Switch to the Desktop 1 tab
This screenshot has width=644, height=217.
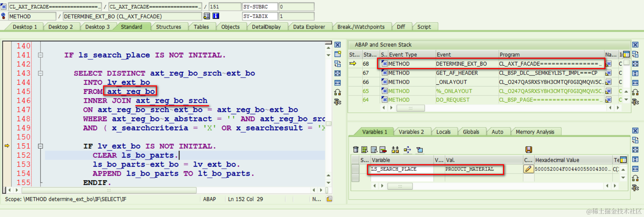point(24,27)
